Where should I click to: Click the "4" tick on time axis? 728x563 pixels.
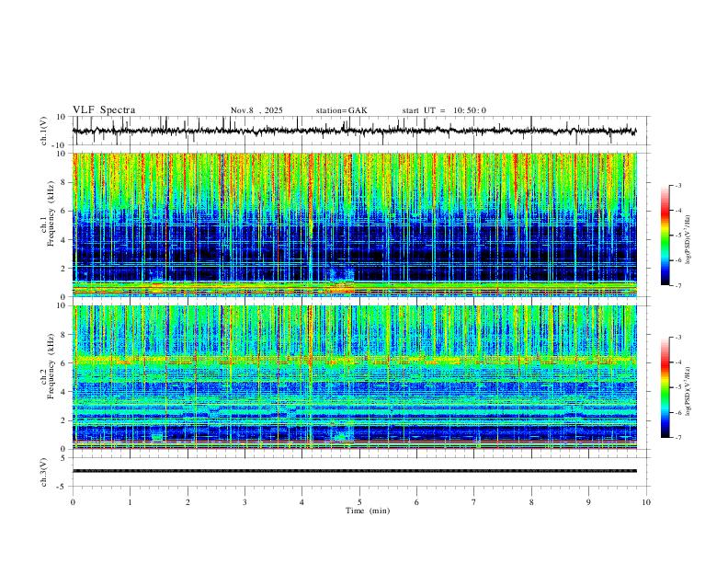(x=301, y=502)
